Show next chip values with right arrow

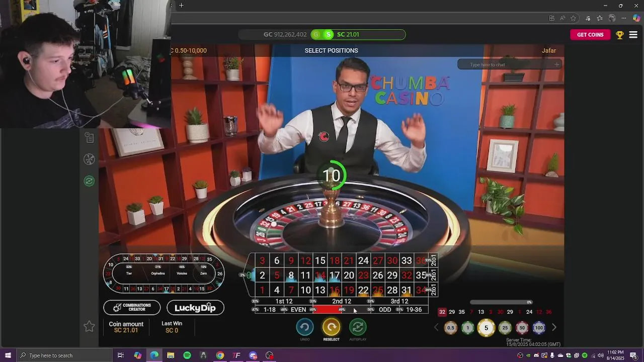click(554, 327)
